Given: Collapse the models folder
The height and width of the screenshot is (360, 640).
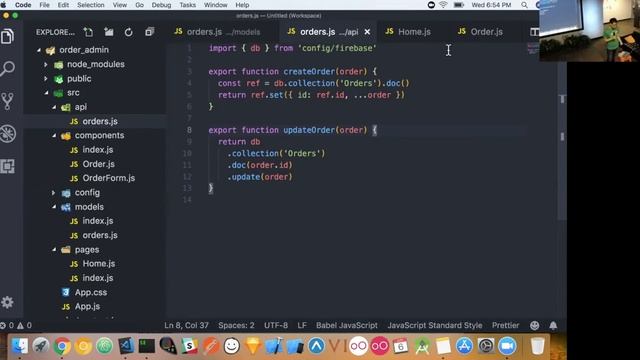Looking at the screenshot, I should [x=54, y=207].
